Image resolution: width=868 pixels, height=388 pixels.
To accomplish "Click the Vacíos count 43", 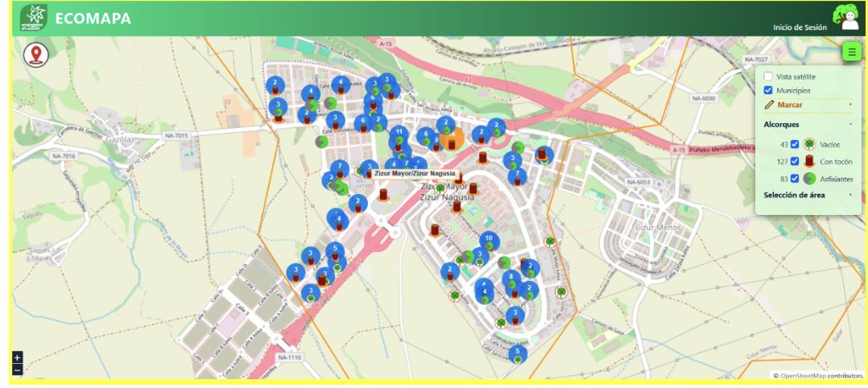I will click(x=783, y=144).
